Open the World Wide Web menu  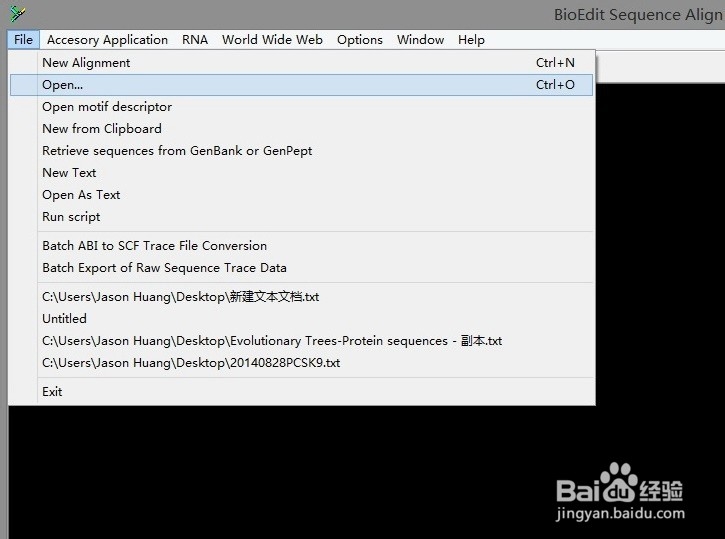(272, 40)
